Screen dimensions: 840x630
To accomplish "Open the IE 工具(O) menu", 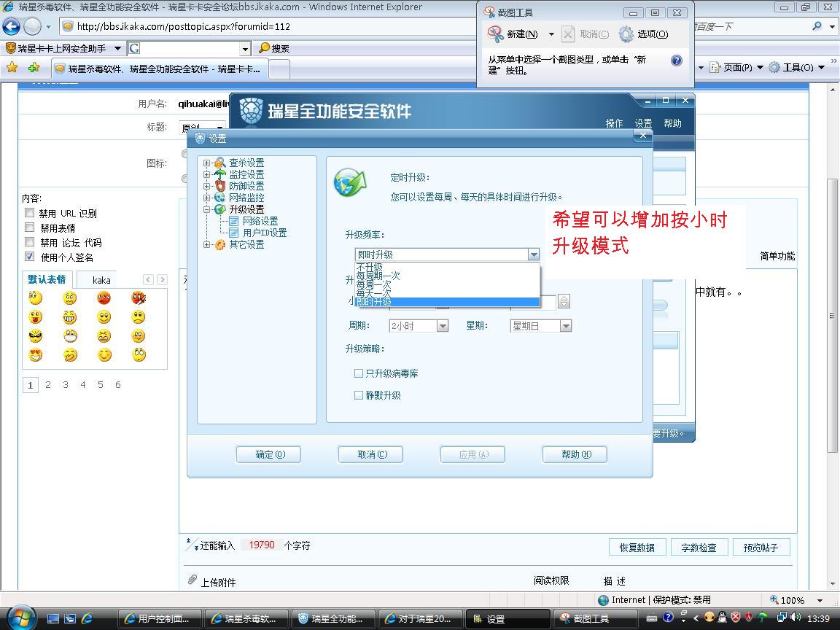I will click(796, 68).
